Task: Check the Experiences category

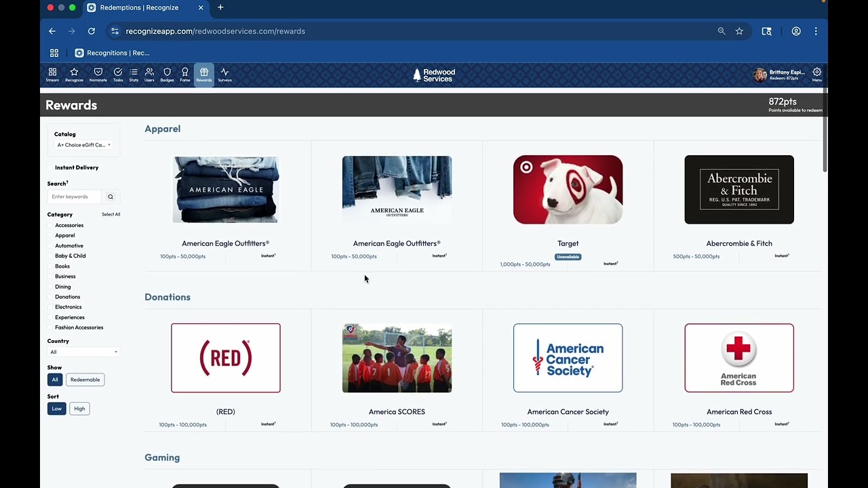Action: 50,317
